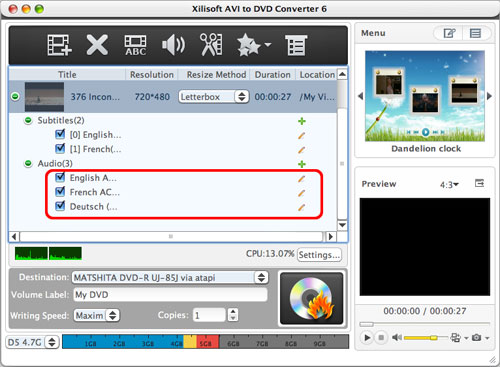500x367 pixels.
Task: Click the 00:00:27 duration cell
Action: click(273, 97)
